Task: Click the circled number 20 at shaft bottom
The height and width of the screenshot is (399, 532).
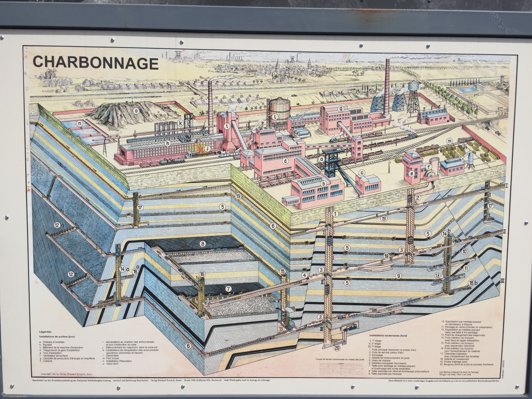Action: (x=337, y=348)
